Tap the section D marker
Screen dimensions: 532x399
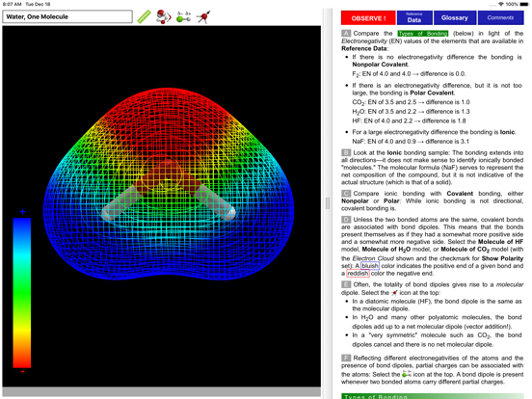[x=346, y=220]
